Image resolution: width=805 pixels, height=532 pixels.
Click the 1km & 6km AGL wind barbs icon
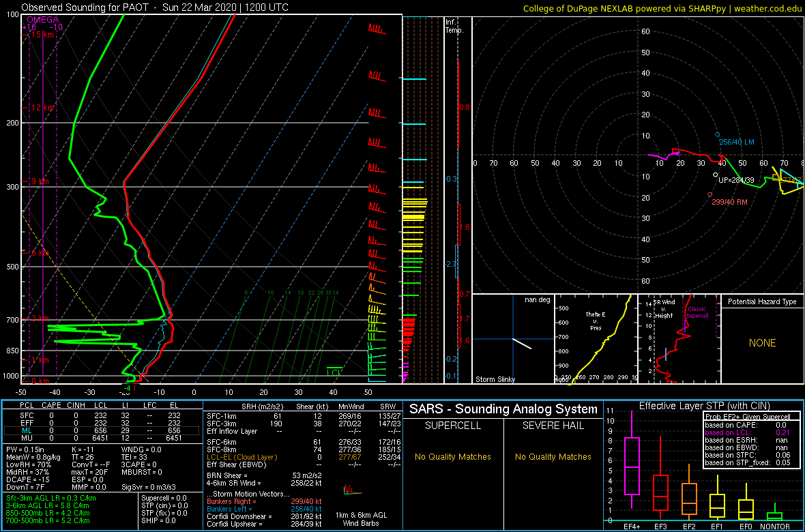pyautogui.click(x=352, y=490)
